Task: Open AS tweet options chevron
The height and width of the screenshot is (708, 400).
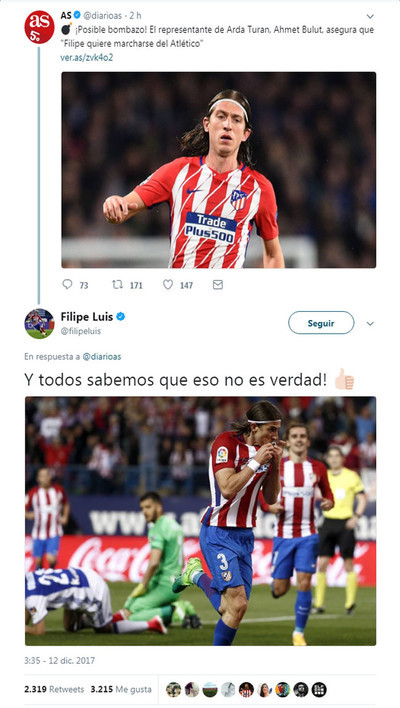Action: tap(370, 17)
